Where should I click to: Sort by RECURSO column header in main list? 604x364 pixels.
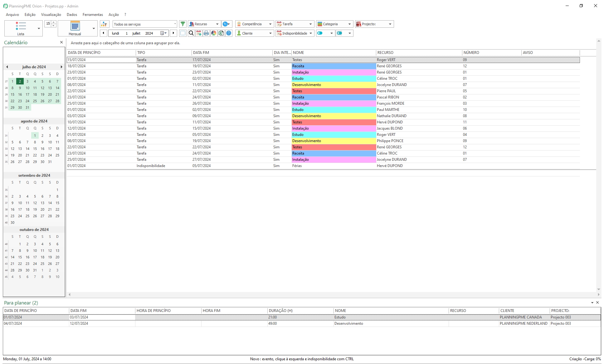pyautogui.click(x=419, y=53)
